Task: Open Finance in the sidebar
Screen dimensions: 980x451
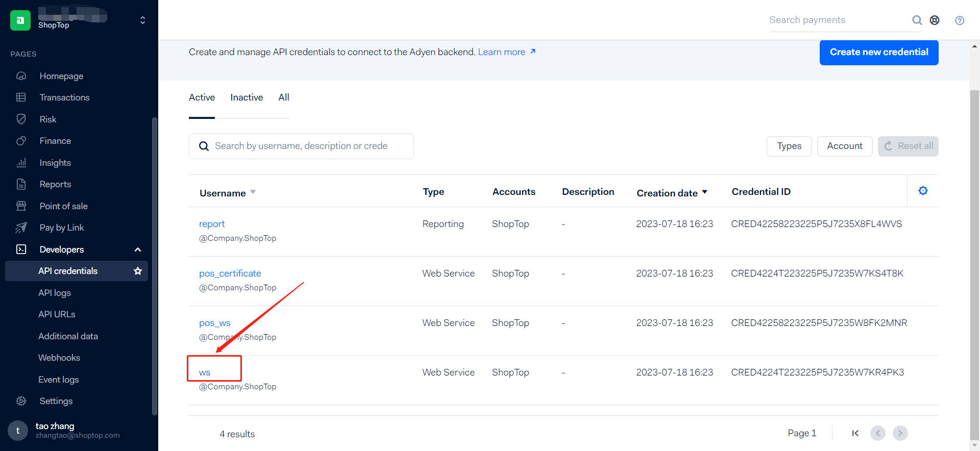Action: point(55,141)
